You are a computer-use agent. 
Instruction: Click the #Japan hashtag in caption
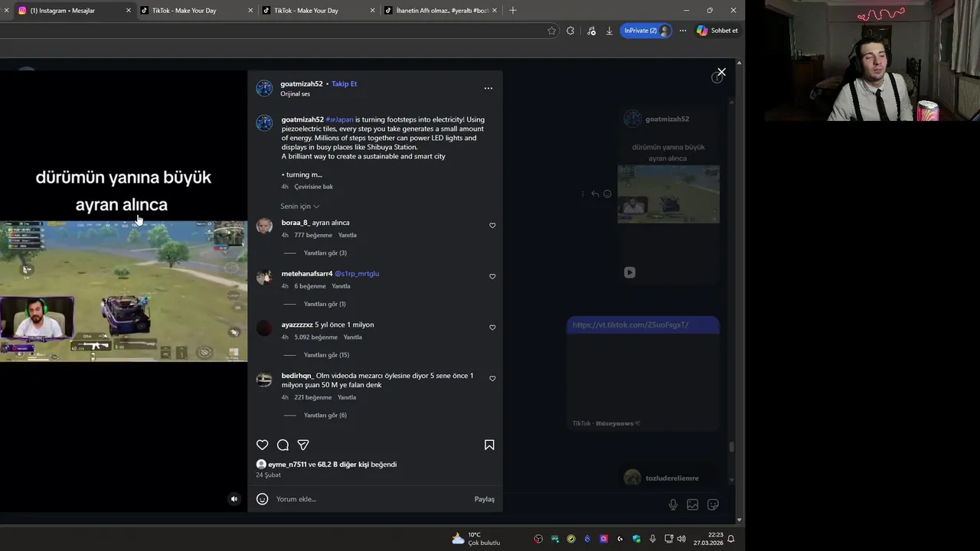click(339, 119)
